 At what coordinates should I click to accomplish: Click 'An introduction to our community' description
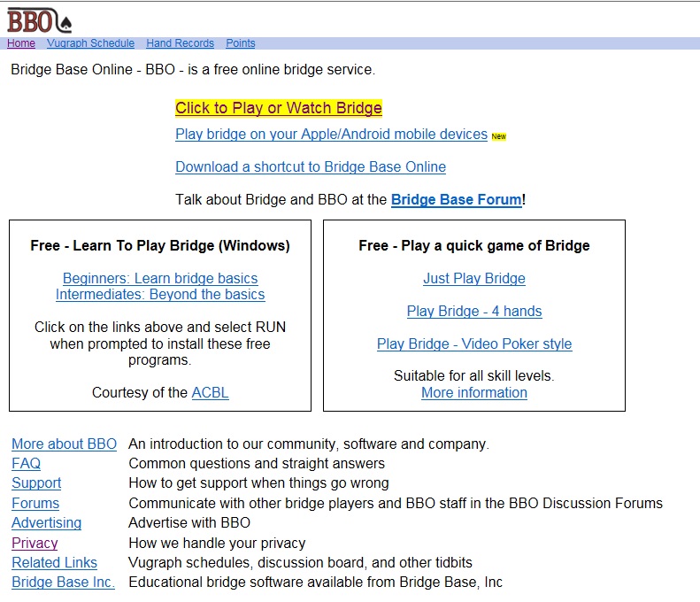click(309, 444)
